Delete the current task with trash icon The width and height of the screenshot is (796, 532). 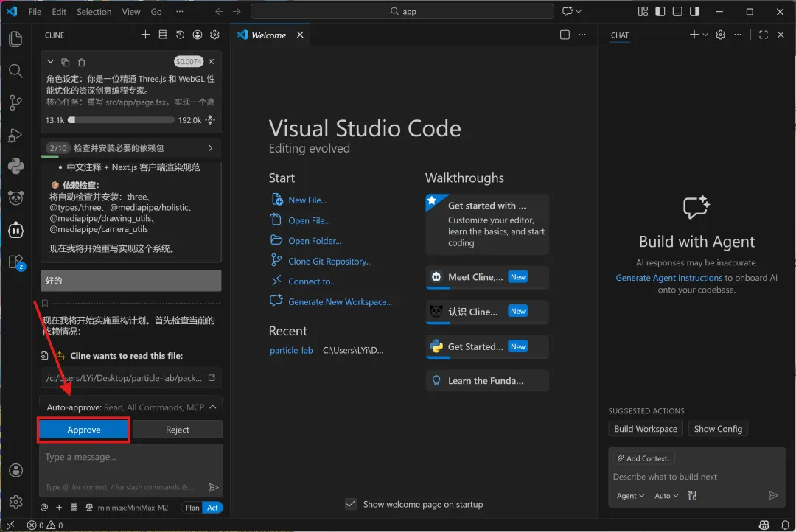click(82, 63)
